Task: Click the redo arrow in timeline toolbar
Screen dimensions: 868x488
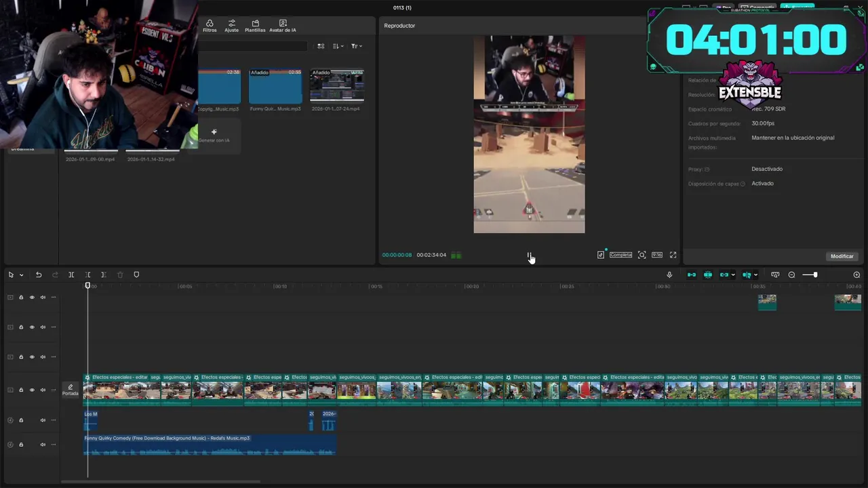Action: click(x=55, y=274)
